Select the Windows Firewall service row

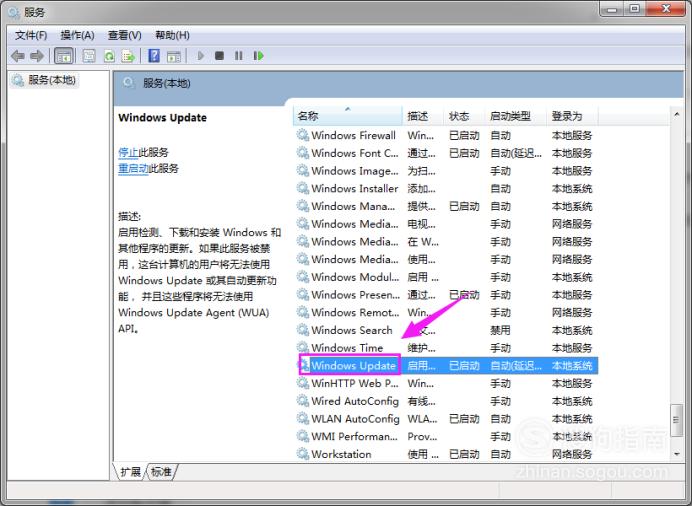[x=447, y=135]
